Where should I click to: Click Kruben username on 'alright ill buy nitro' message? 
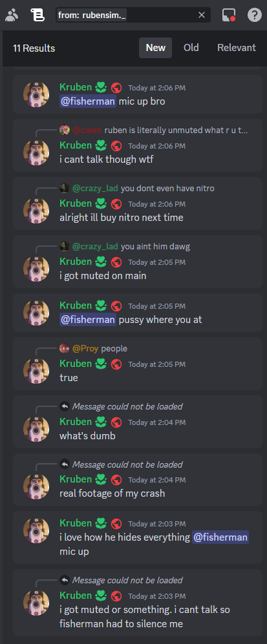pos(76,203)
